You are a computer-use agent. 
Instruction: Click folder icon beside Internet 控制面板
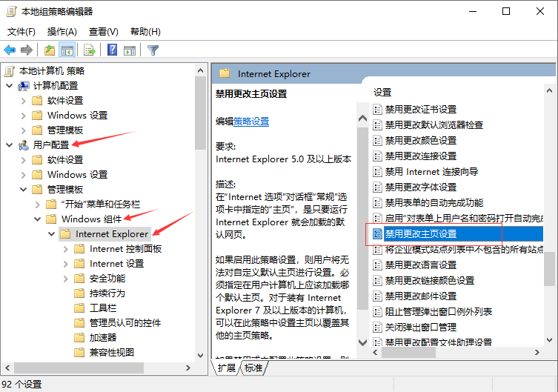tap(79, 249)
